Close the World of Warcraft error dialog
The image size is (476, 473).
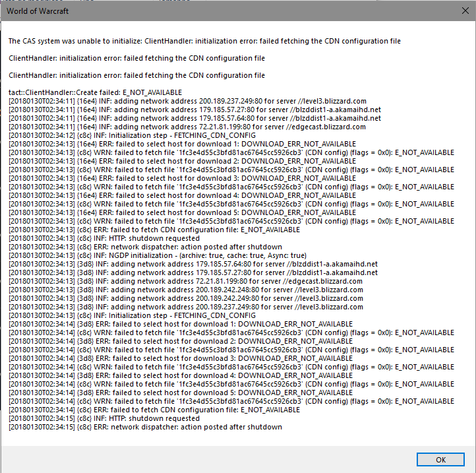pos(465,11)
